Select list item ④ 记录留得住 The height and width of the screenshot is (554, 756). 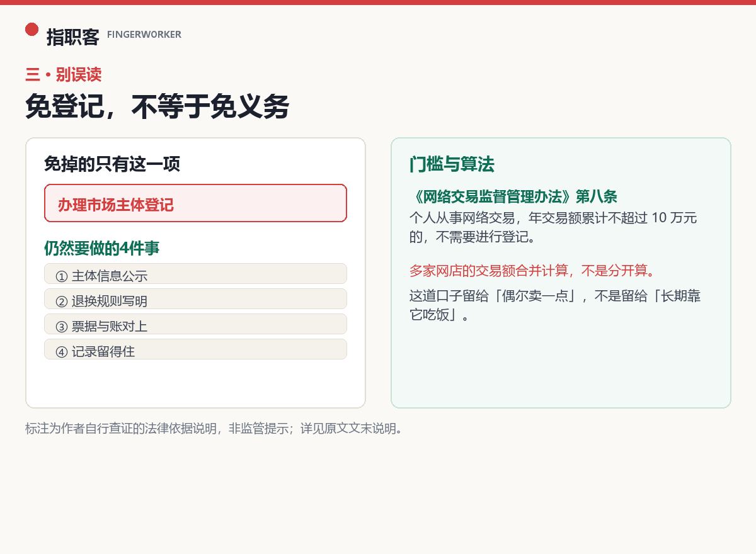(195, 349)
